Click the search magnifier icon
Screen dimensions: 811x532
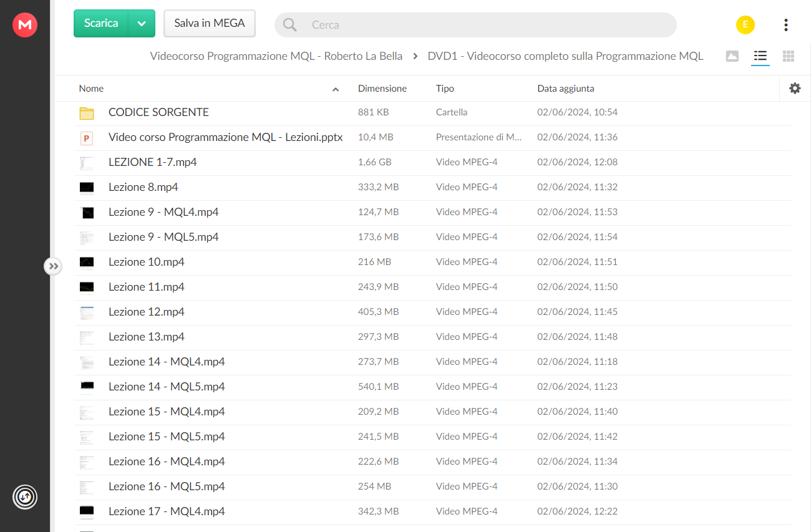pos(289,25)
